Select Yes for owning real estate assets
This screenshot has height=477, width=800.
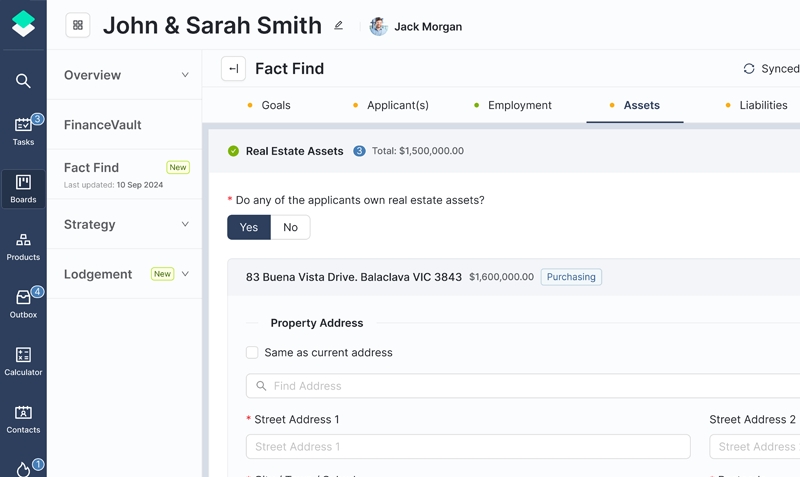click(249, 227)
